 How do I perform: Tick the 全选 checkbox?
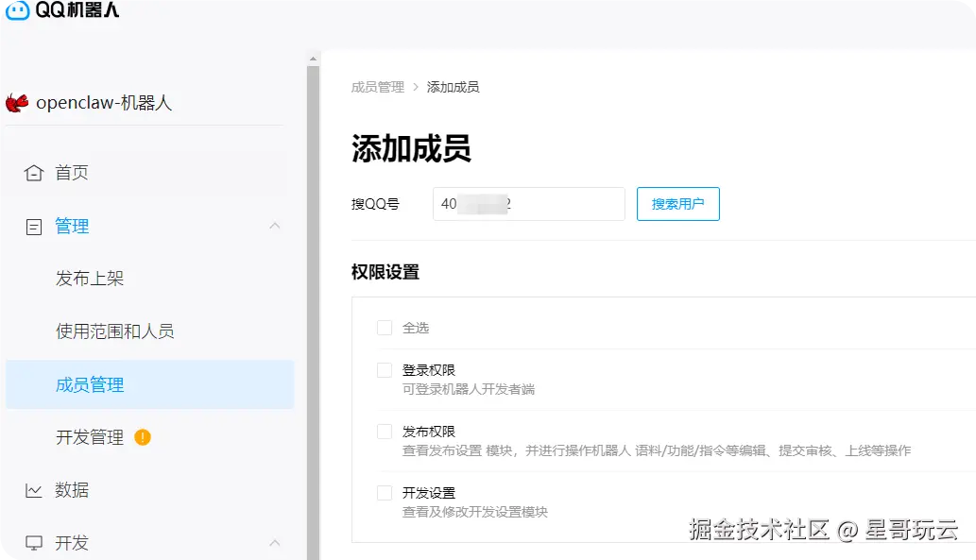pyautogui.click(x=385, y=328)
